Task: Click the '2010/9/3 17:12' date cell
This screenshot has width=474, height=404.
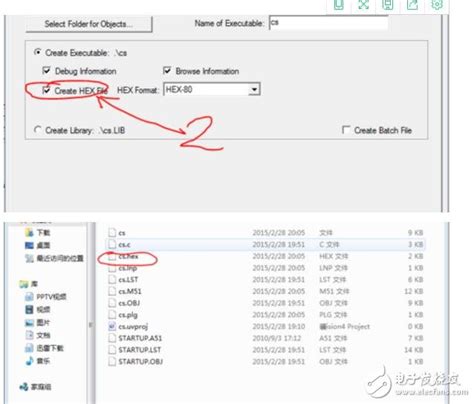Action: pos(277,338)
